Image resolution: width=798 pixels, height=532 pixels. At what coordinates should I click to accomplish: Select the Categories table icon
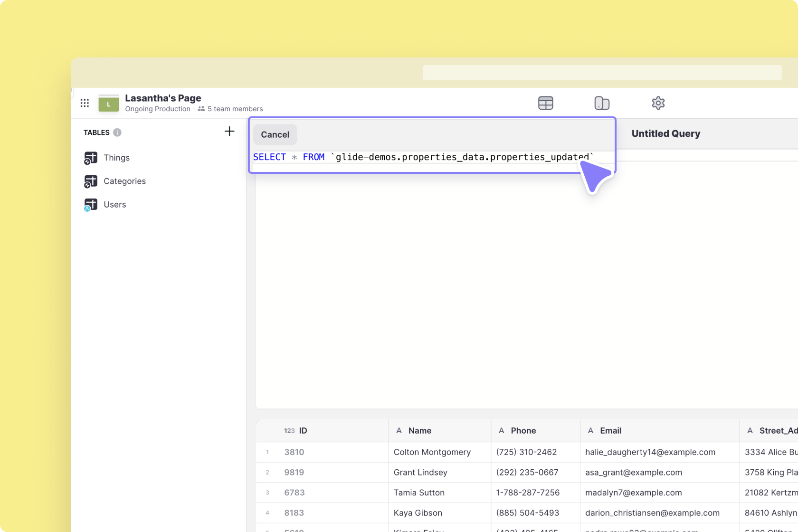click(91, 181)
